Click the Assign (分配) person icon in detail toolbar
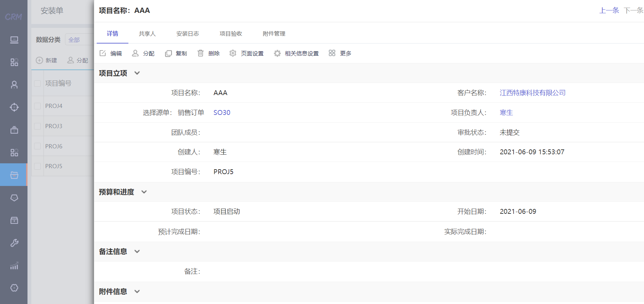 tap(135, 53)
